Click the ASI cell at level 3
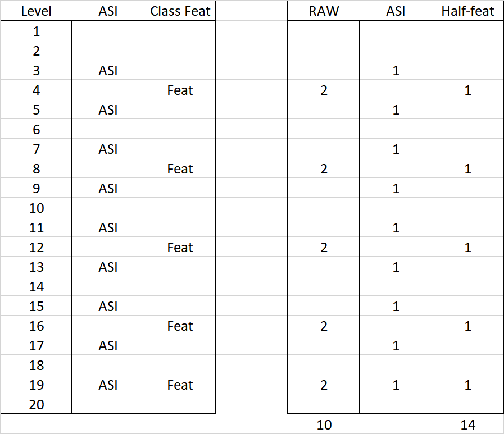The height and width of the screenshot is (434, 504). [108, 70]
